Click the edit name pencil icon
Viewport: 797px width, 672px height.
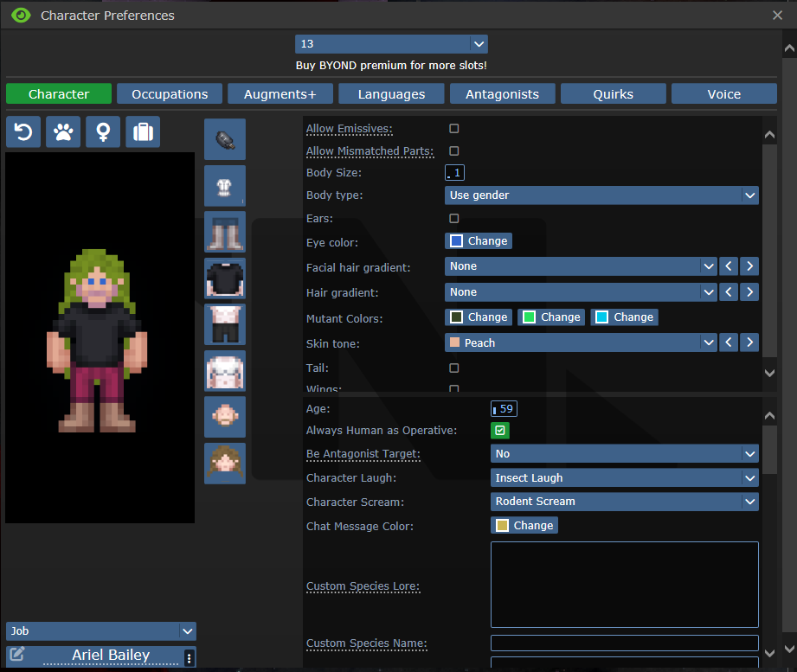click(17, 655)
